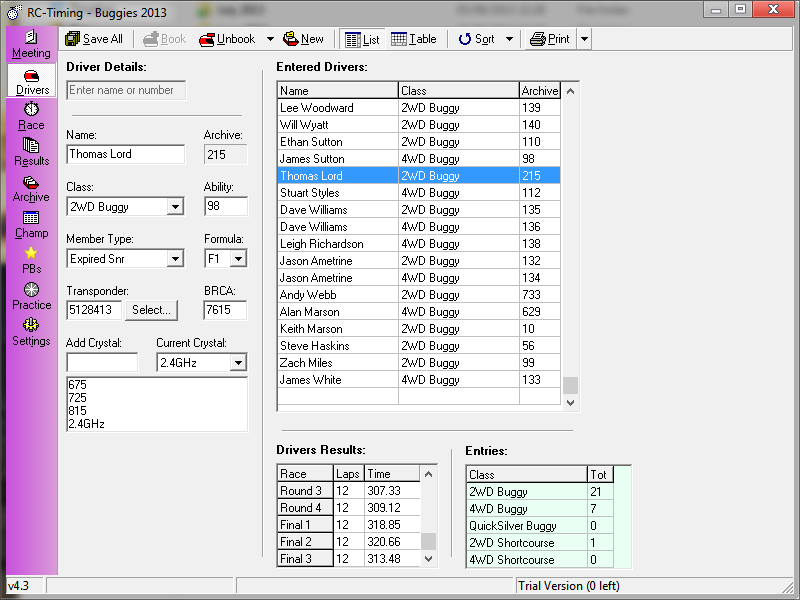Click New driver button
Viewport: 800px width, 600px height.
[x=304, y=39]
